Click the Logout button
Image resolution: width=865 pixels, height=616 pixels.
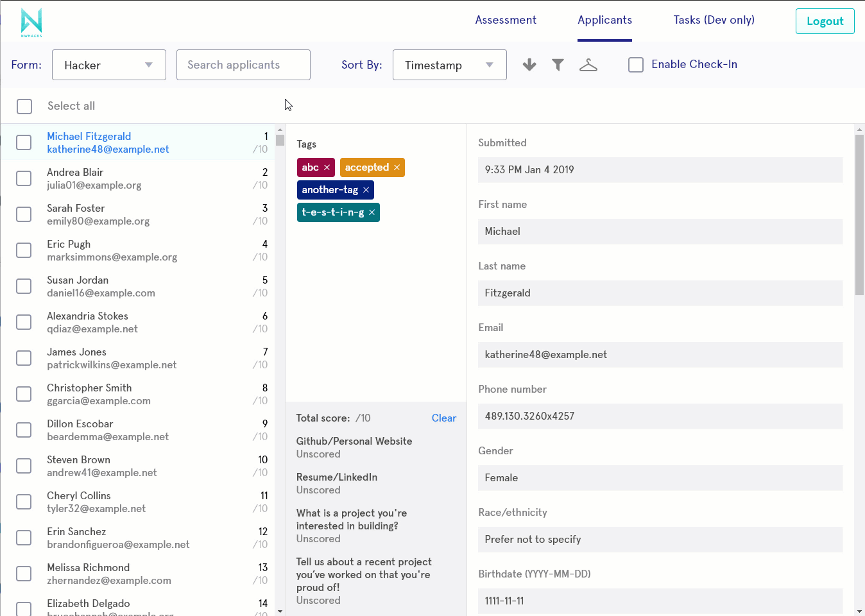(825, 21)
